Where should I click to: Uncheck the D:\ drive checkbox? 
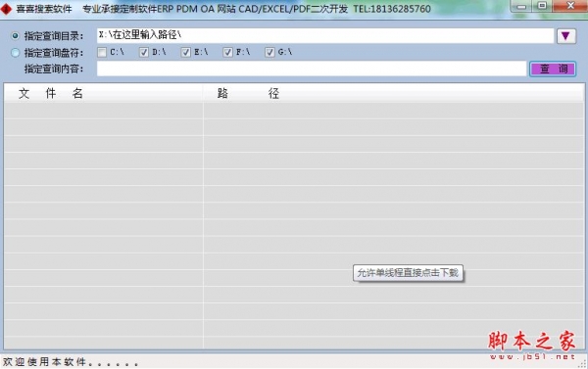tap(144, 52)
